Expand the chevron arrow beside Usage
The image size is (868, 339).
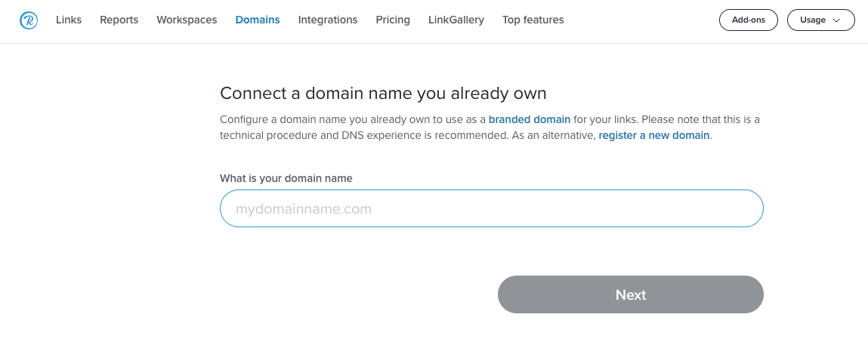point(836,20)
